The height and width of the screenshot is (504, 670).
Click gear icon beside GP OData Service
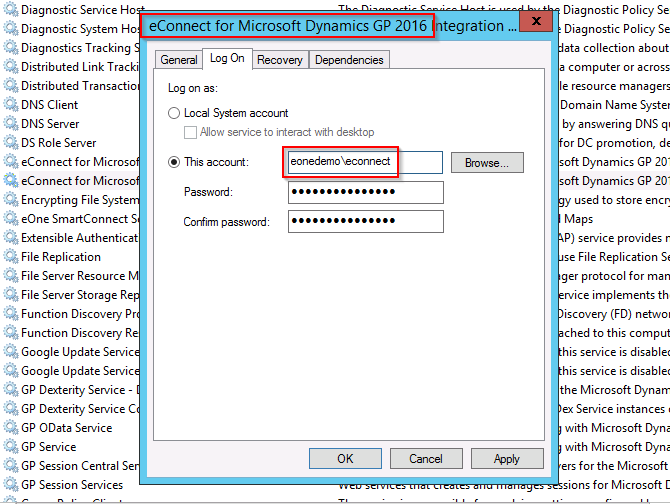pyautogui.click(x=10, y=428)
